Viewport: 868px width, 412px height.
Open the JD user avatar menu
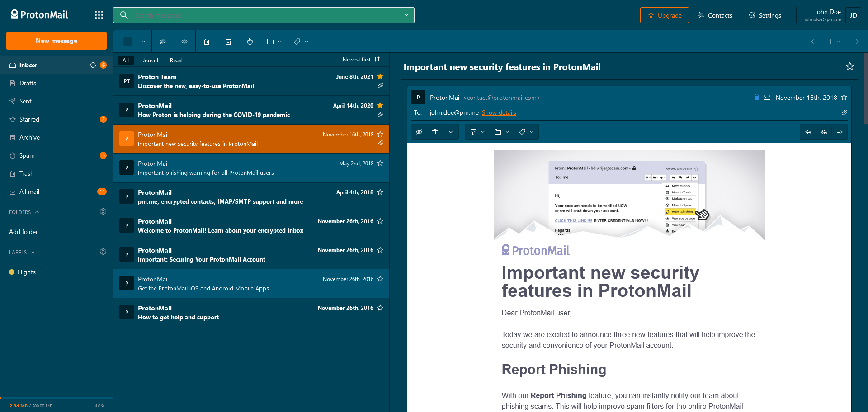(854, 15)
